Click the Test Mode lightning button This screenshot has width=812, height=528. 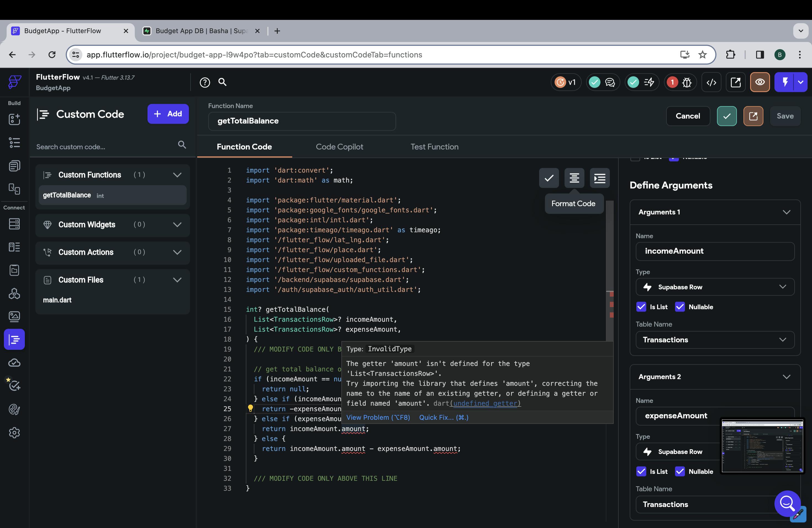[x=785, y=82]
